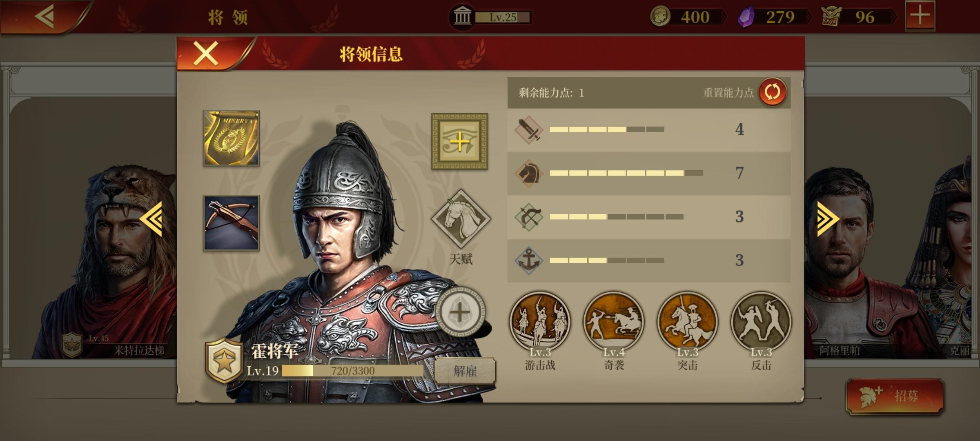Add resources with red plus button
980x441 pixels.
[x=920, y=16]
